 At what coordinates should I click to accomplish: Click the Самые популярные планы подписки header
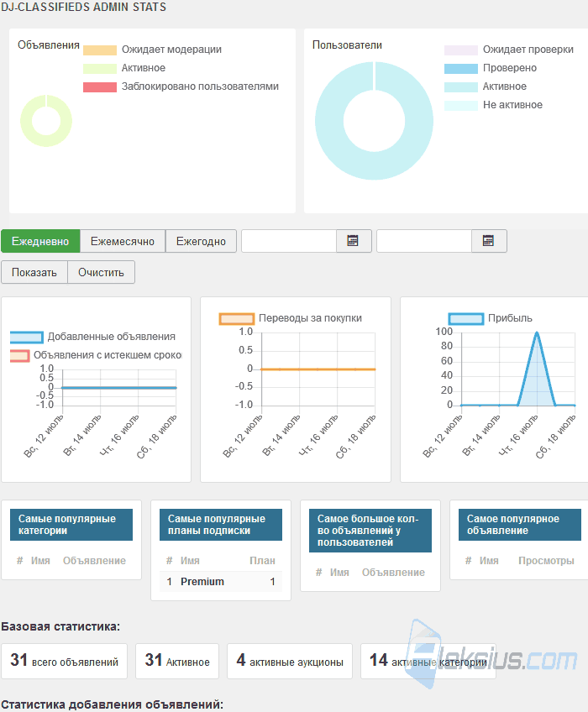[221, 525]
